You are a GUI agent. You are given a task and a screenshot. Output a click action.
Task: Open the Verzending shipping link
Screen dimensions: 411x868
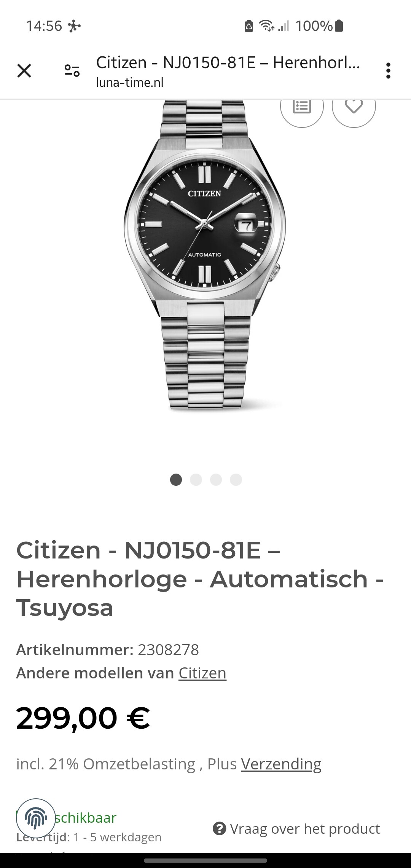pyautogui.click(x=281, y=764)
